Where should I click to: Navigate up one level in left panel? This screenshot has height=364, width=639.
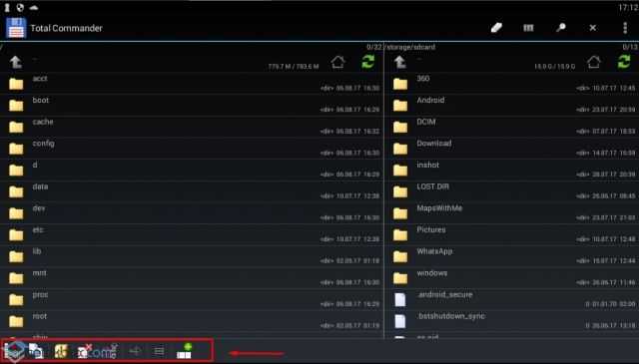[16, 62]
